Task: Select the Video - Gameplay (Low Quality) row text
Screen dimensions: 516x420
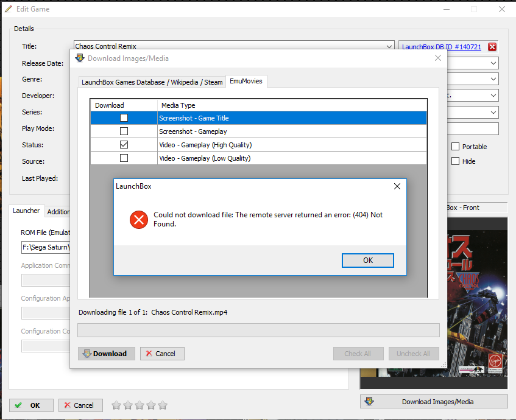Action: (x=205, y=158)
